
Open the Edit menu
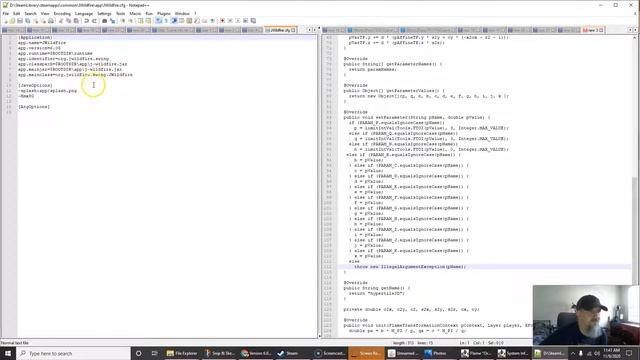click(16, 13)
